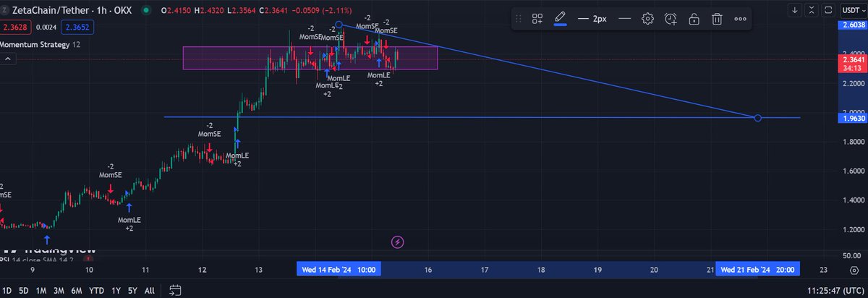868x298 pixels.
Task: Add alert on the drawing
Action: tap(671, 19)
